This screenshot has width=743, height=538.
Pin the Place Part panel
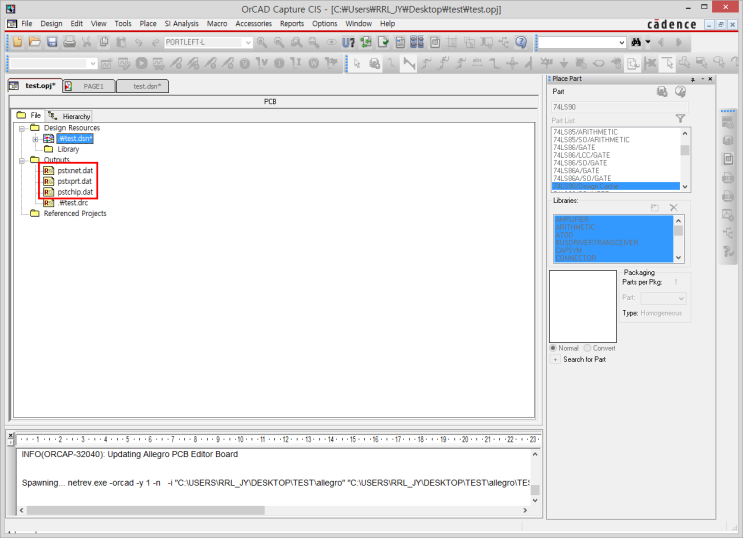[693, 79]
